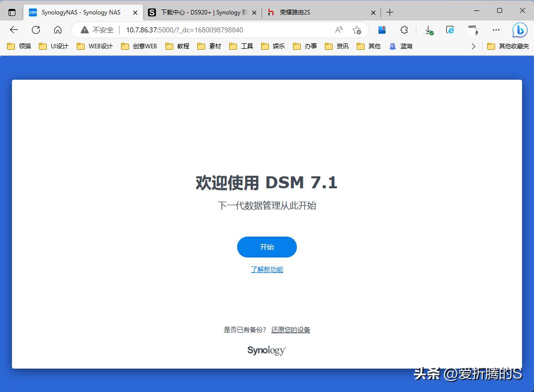Switch to the 下载中心 DS920+ tab

coord(199,12)
